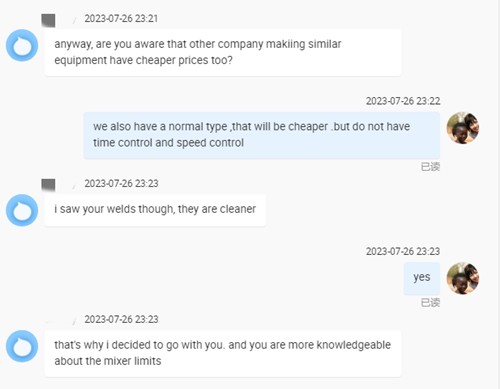Viewport: 500px width, 389px height.
Task: Click the gray flag icon above the first message
Action: click(x=48, y=20)
